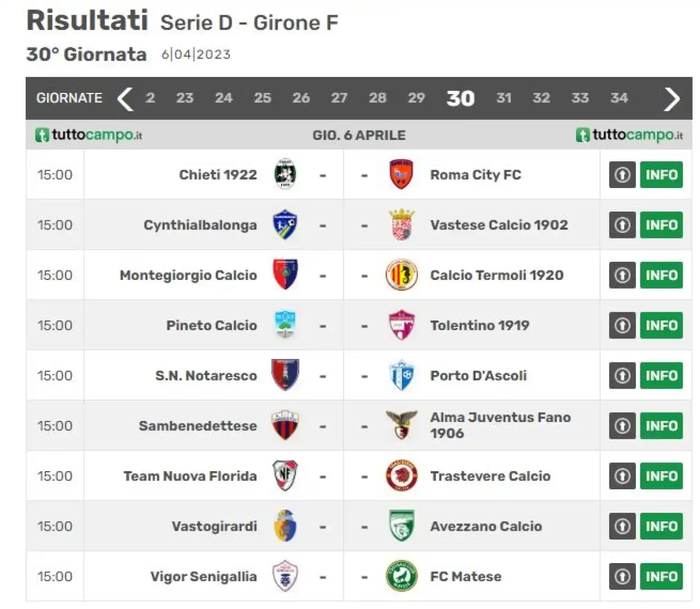Open the left tuttocampo.it logo
Viewport: 700px width, 609px height.
(x=89, y=134)
